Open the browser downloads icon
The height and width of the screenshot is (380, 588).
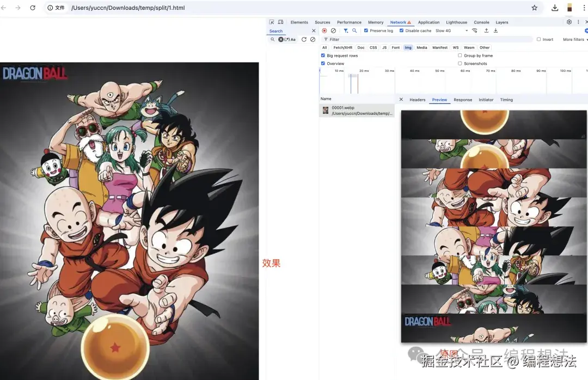pos(555,8)
